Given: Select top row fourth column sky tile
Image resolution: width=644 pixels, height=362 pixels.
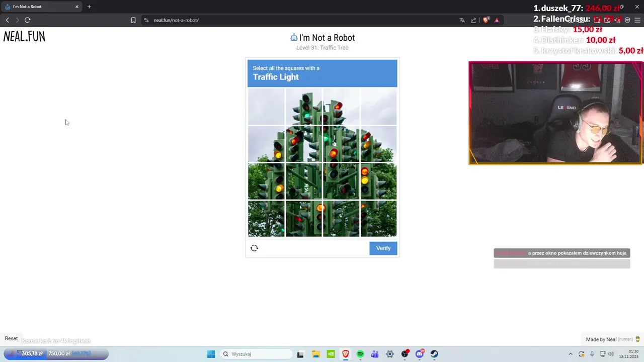Looking at the screenshot, I should tap(378, 107).
